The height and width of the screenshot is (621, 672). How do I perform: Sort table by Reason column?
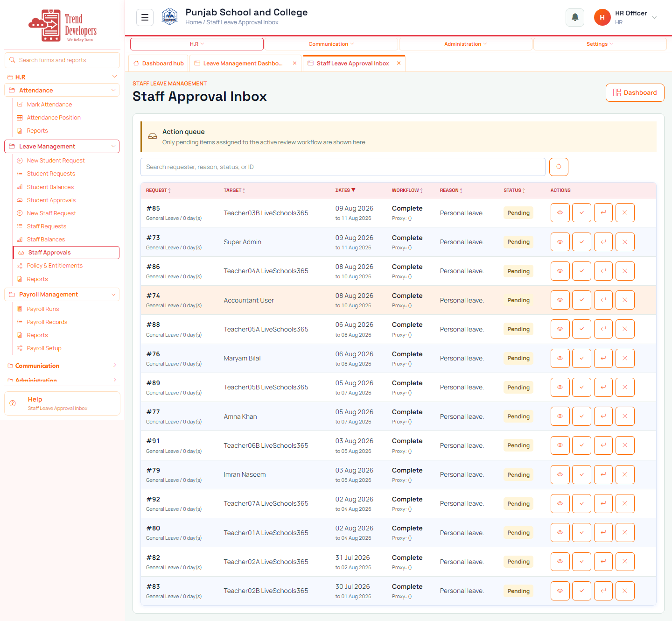[451, 191]
